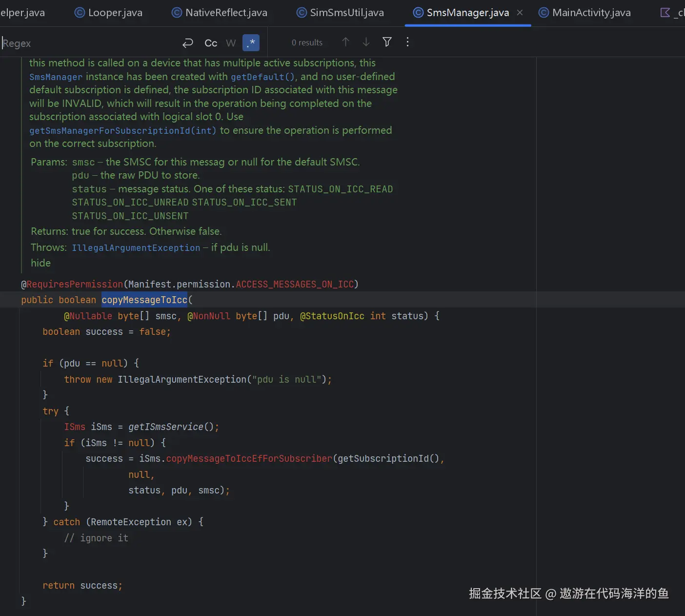The height and width of the screenshot is (616, 685).
Task: Disable the Regex (.*) search toggle
Action: coord(251,43)
